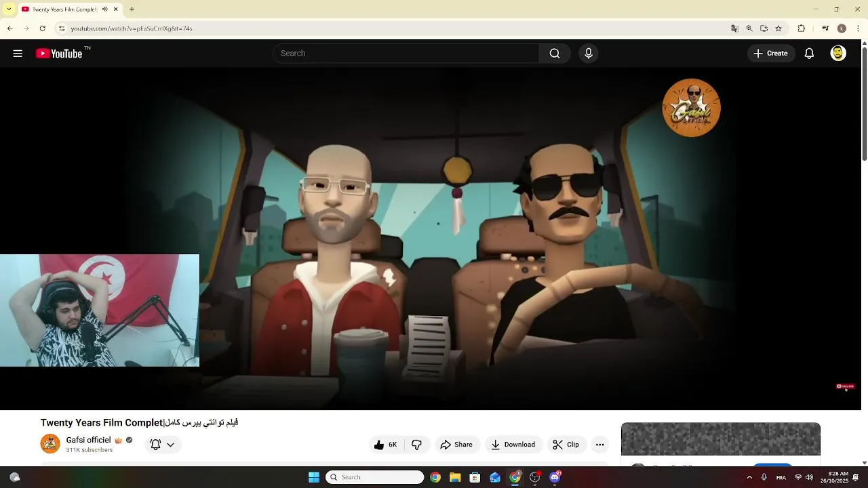The image size is (868, 488).
Task: Mute the tab using the speaker icon
Action: (104, 9)
